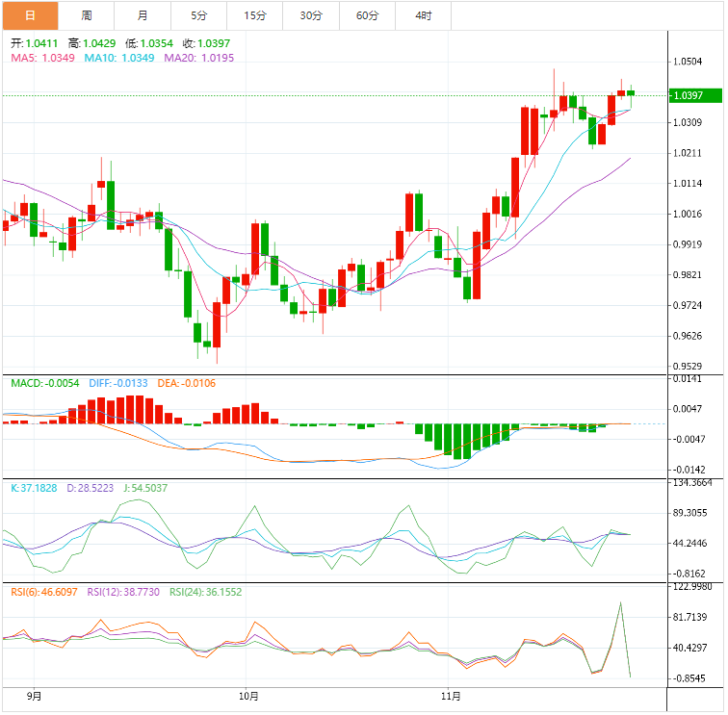Click the 10月 date marker on time axis
728x715 pixels.
(x=248, y=695)
